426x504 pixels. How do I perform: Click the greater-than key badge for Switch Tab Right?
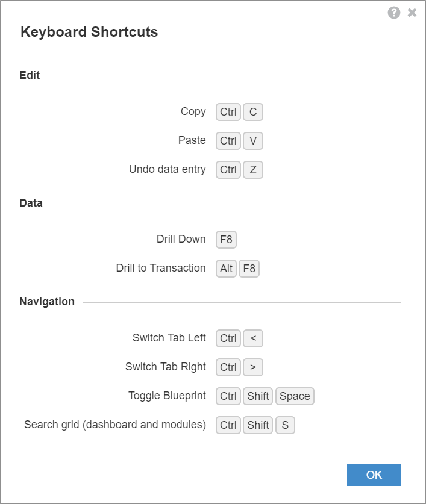[253, 367]
